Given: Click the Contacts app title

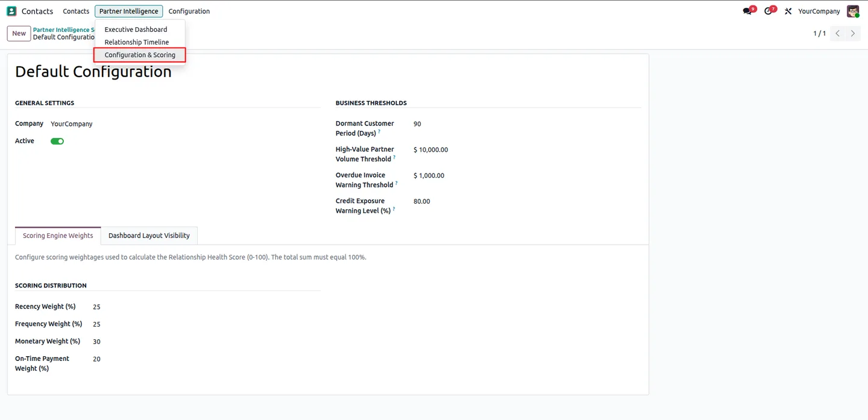Looking at the screenshot, I should coord(37,11).
